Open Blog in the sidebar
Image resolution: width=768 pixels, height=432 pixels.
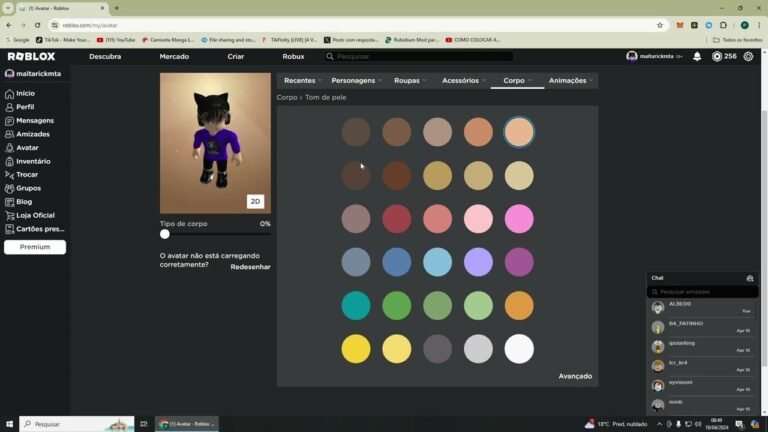pyautogui.click(x=19, y=202)
